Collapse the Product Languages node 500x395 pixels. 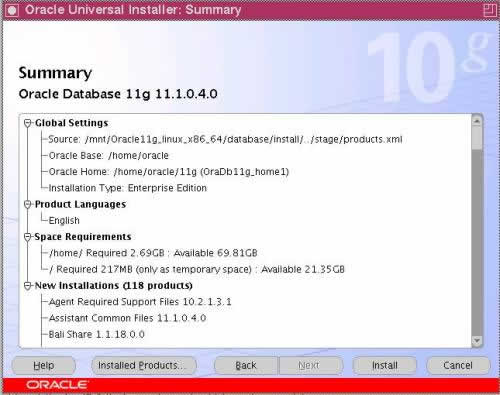28,204
